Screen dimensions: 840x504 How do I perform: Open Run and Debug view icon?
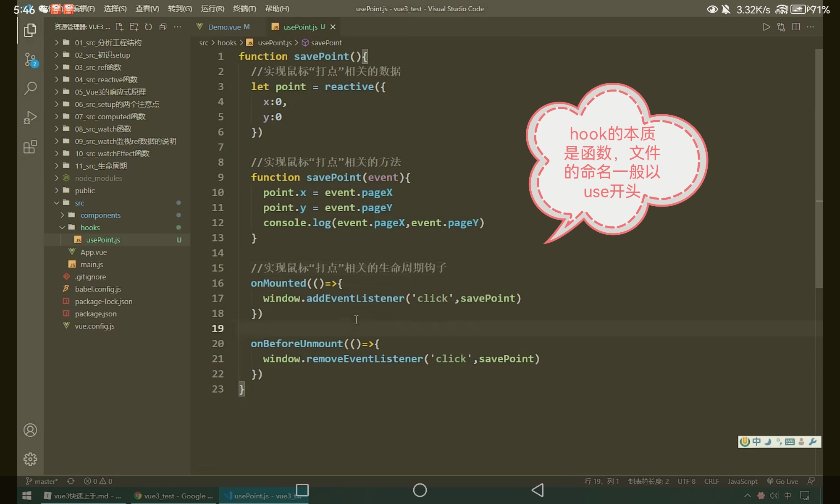coord(30,118)
